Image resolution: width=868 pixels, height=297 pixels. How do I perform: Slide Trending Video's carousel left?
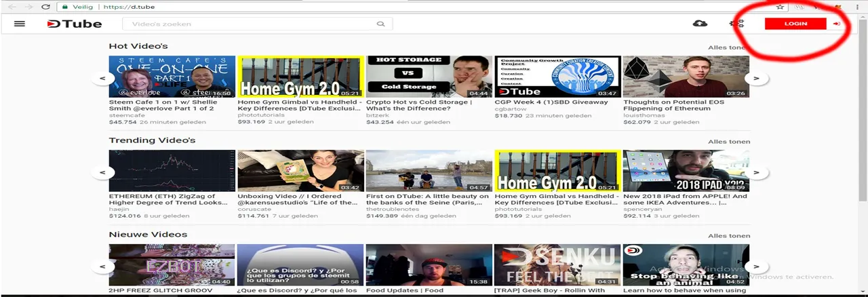coord(102,172)
